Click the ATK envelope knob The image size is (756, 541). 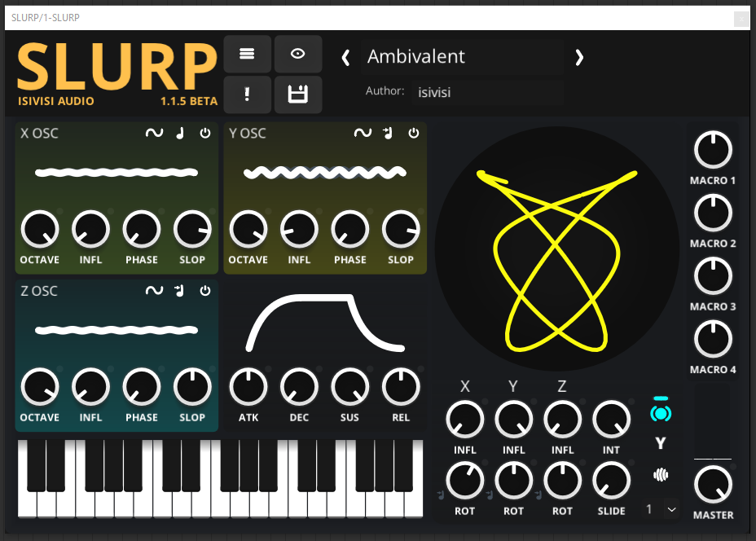click(x=248, y=387)
